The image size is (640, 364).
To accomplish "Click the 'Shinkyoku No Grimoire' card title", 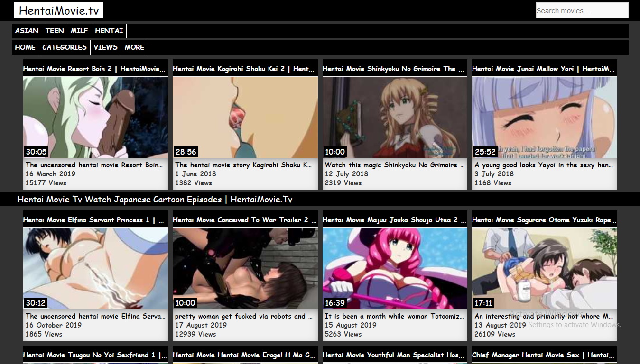I will tap(395, 69).
